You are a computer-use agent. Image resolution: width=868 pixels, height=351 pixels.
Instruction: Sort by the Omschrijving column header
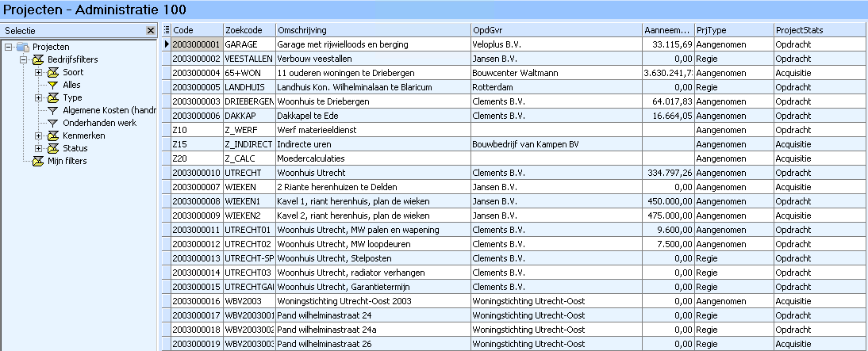pos(373,30)
